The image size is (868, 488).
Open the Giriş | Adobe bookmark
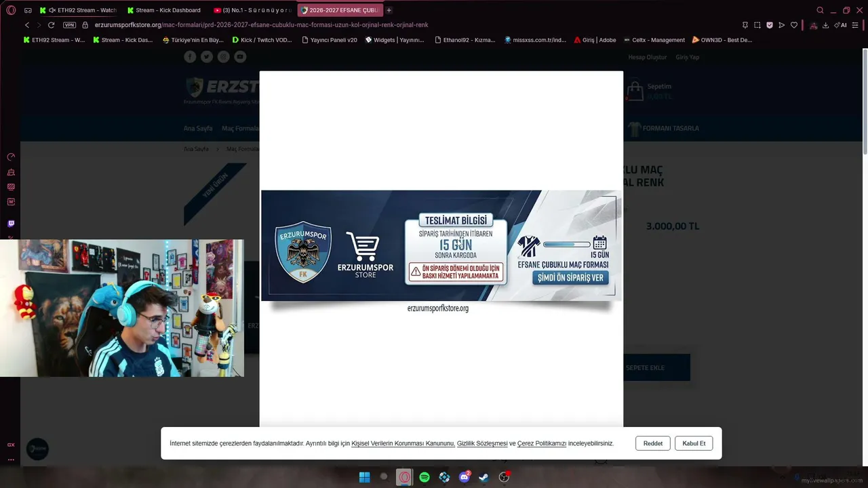595,40
